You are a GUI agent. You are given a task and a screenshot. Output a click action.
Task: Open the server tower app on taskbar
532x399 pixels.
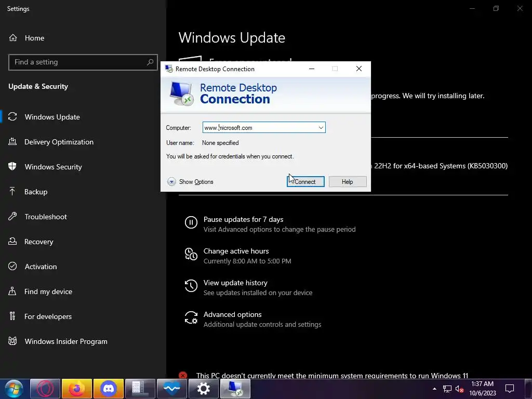[x=140, y=389]
